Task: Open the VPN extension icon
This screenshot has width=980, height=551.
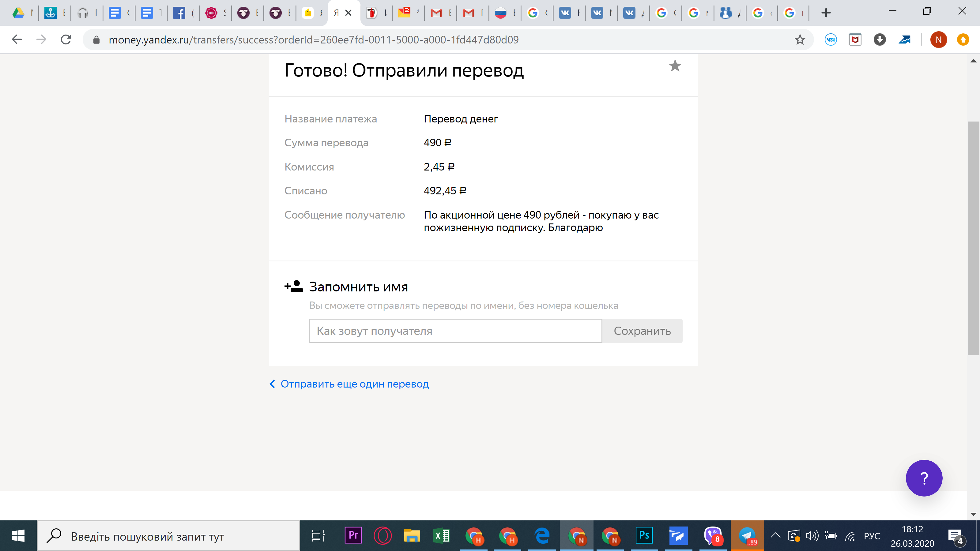Action: click(x=831, y=39)
